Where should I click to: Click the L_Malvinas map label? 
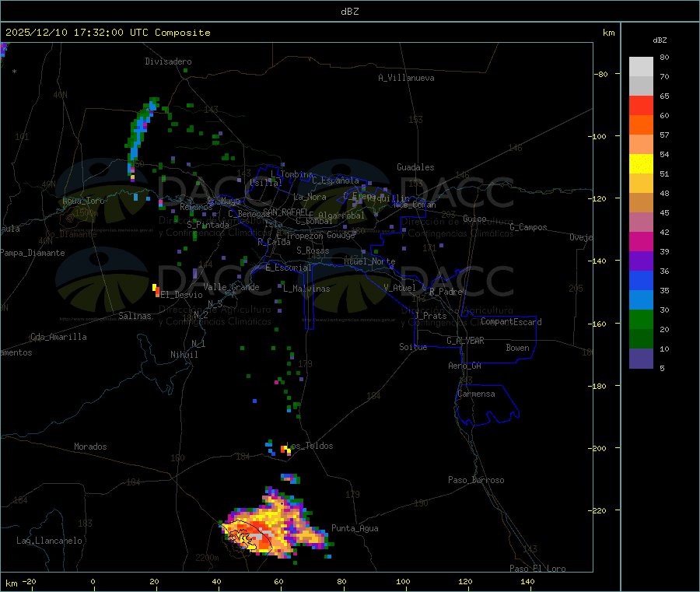(306, 289)
